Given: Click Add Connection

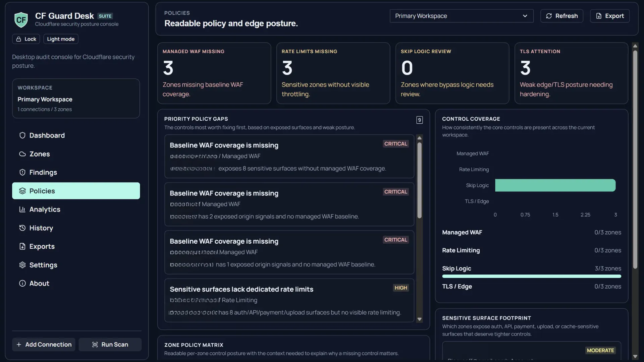Looking at the screenshot, I should coord(44,345).
